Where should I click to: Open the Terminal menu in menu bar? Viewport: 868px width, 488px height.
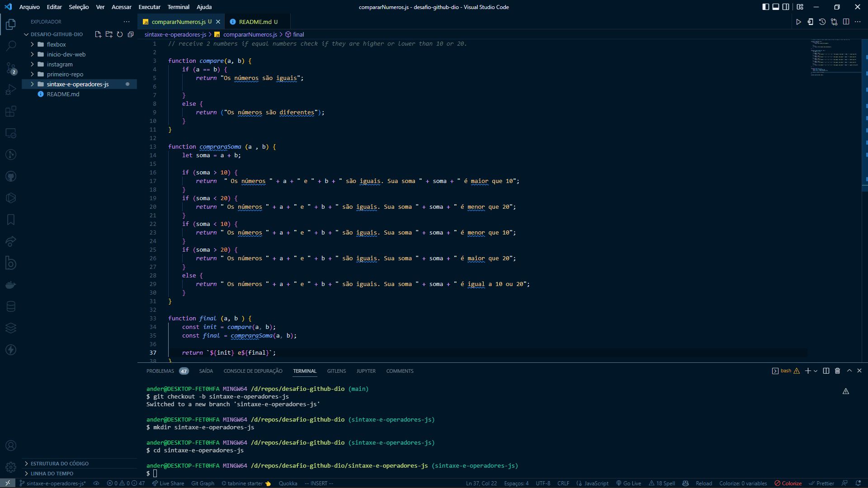pos(178,7)
